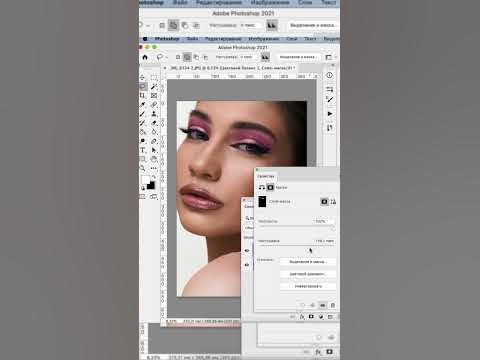Select the Type tool (T)
The width and height of the screenshot is (480, 360).
click(x=143, y=150)
